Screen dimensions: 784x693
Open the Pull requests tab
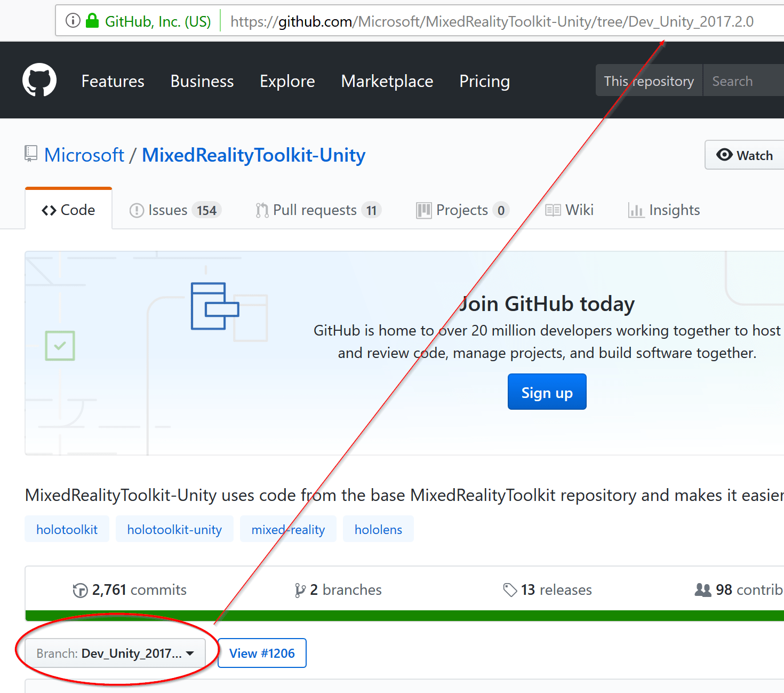tap(318, 210)
